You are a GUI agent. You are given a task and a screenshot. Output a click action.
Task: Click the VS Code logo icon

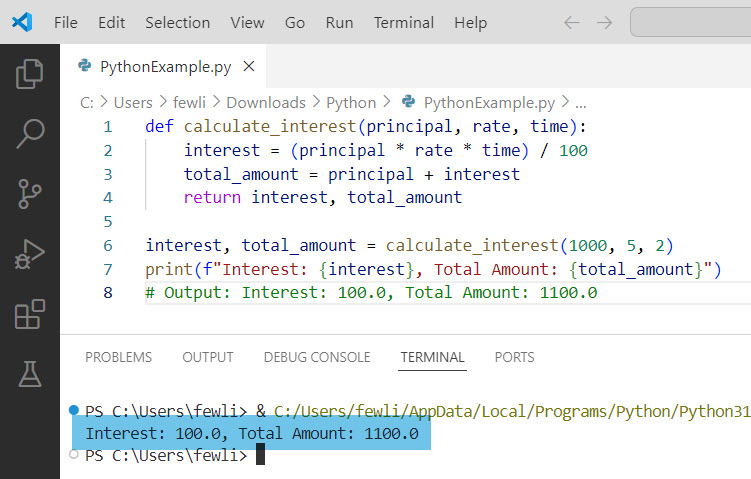click(x=22, y=22)
